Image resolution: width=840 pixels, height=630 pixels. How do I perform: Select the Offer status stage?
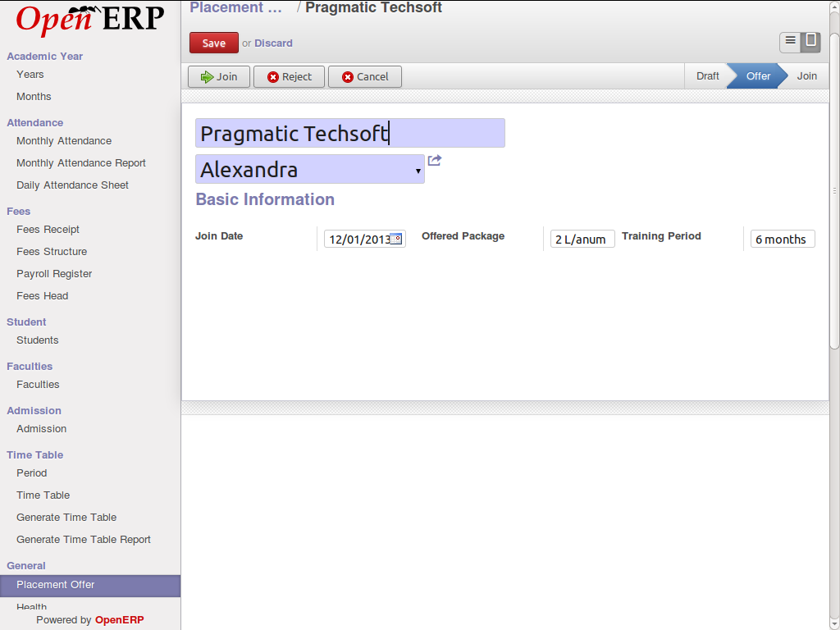pyautogui.click(x=758, y=76)
